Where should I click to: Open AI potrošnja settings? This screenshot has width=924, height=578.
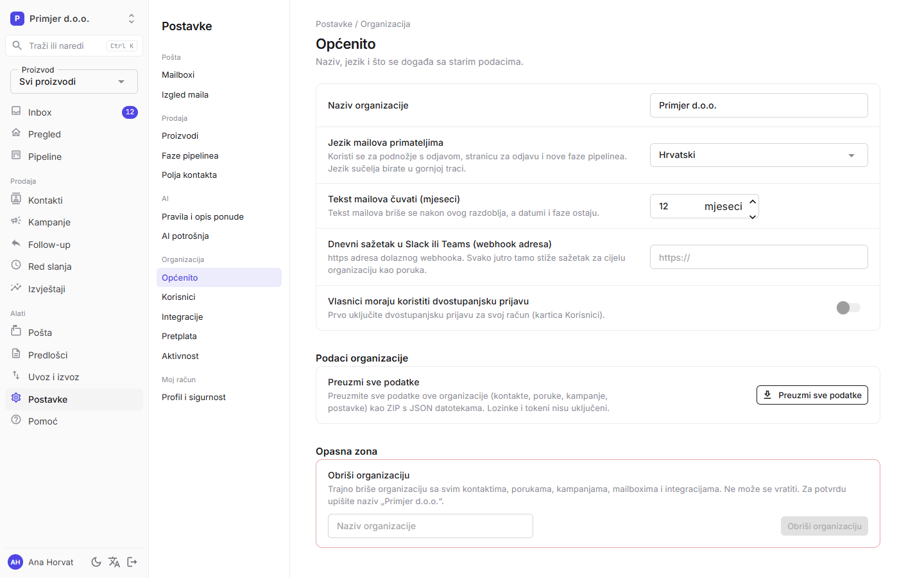(x=219, y=236)
